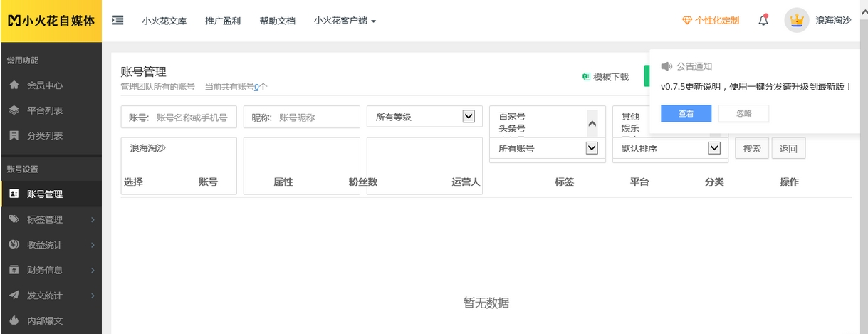868x334 pixels.
Task: Select 百家号 in the platform list
Action: [x=512, y=116]
